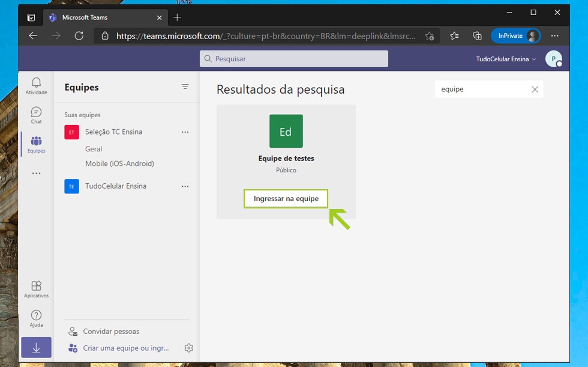588x367 pixels.
Task: Click Ingressar na equipe button
Action: point(286,199)
